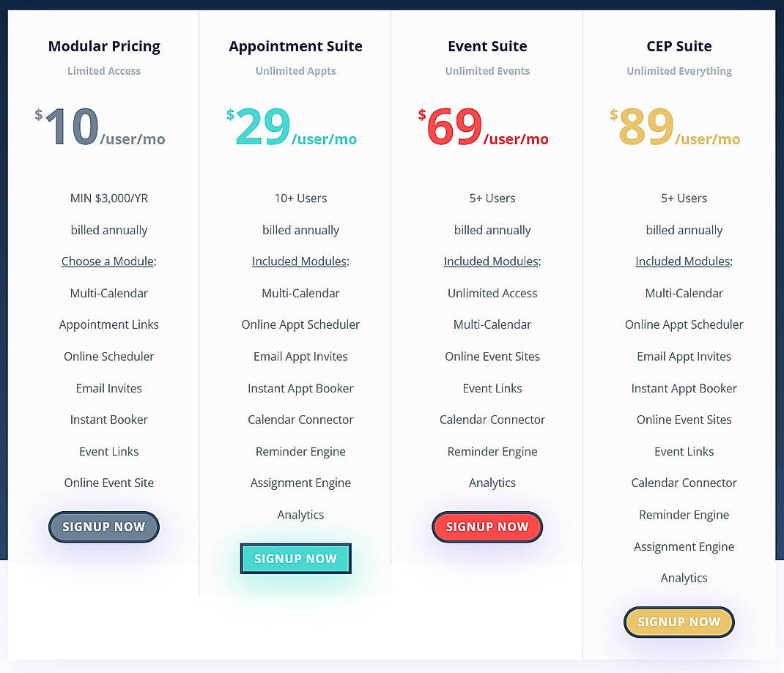Click 'Email Appt Invites' in CEP Suite

[x=684, y=356]
